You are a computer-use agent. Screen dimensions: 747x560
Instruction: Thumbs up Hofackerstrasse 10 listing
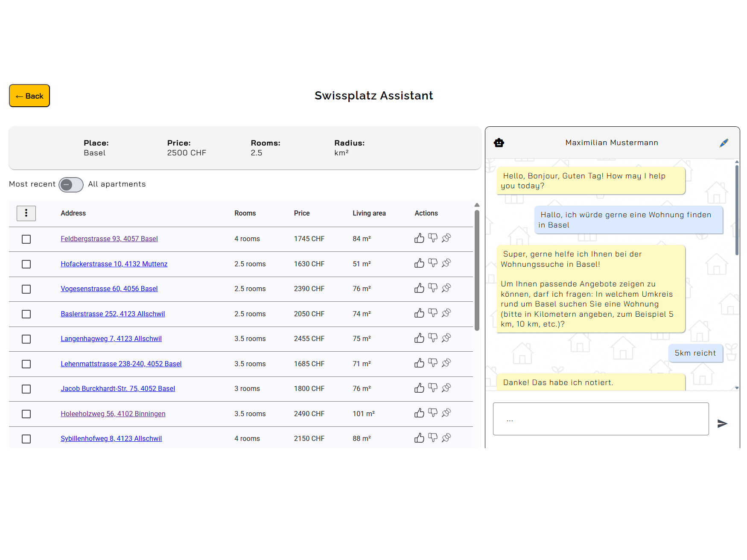point(419,263)
